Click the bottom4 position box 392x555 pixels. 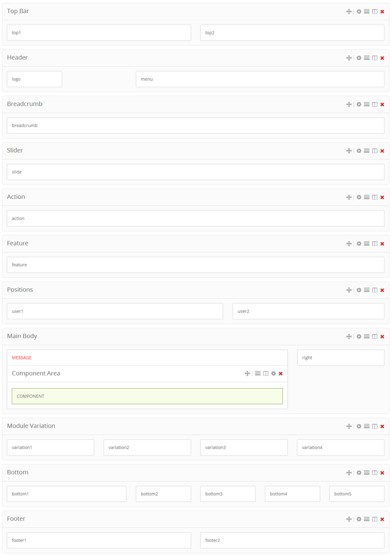292,494
